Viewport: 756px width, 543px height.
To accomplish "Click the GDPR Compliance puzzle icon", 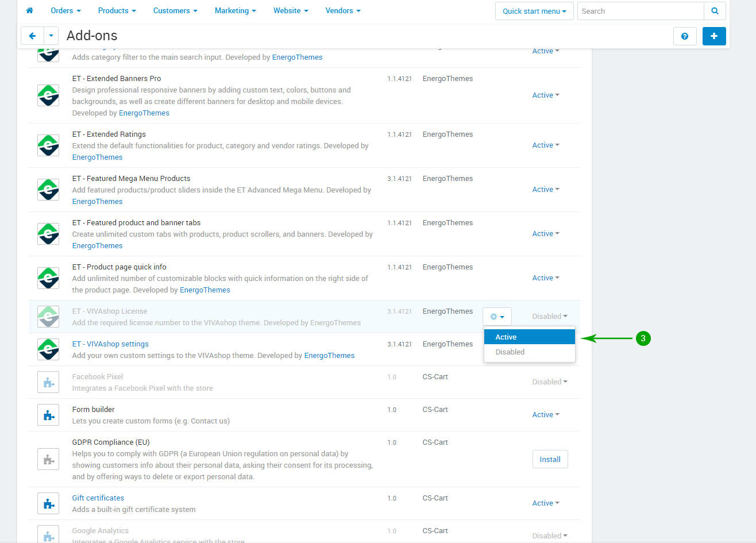I will pos(48,459).
